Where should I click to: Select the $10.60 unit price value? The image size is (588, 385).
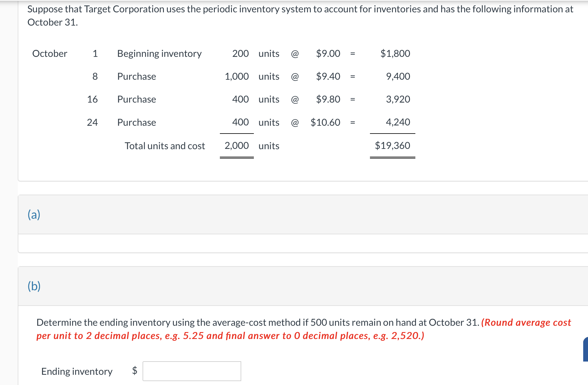tap(325, 122)
